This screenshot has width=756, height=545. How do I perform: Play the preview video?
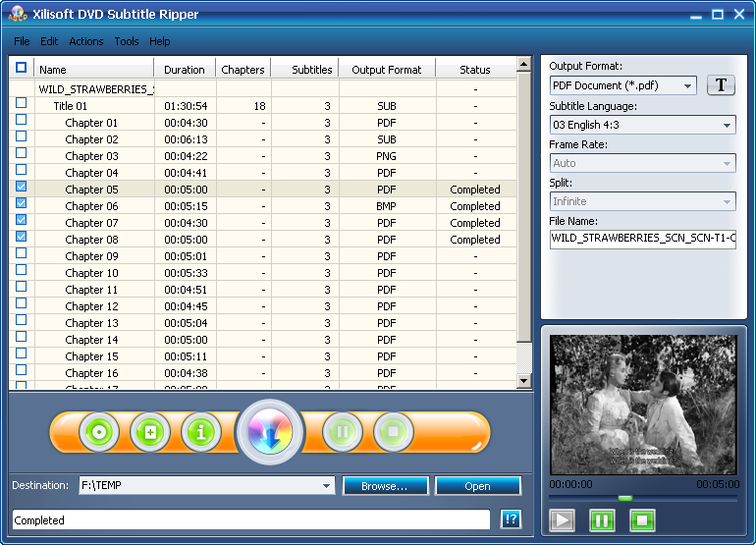[x=563, y=520]
